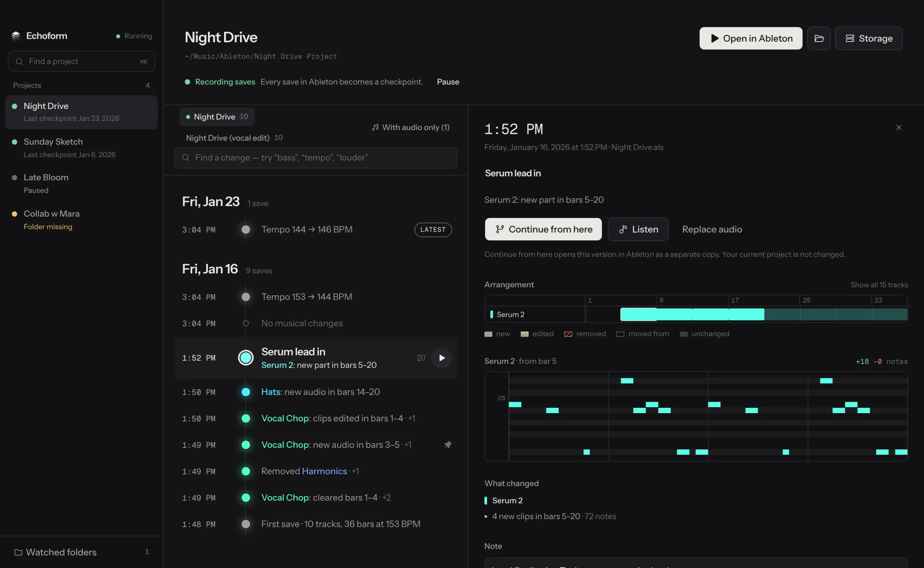Image resolution: width=924 pixels, height=568 pixels.
Task: Click the Watched folders folder icon
Action: (18, 552)
